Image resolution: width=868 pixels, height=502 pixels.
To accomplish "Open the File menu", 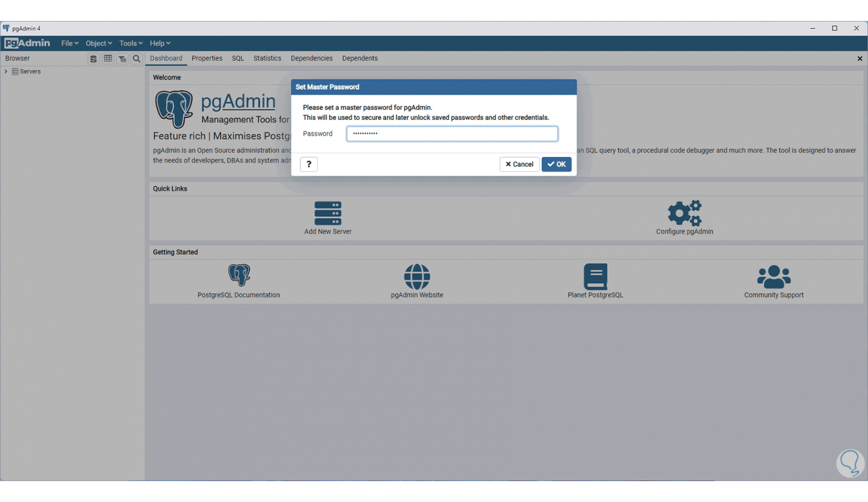I will (69, 43).
